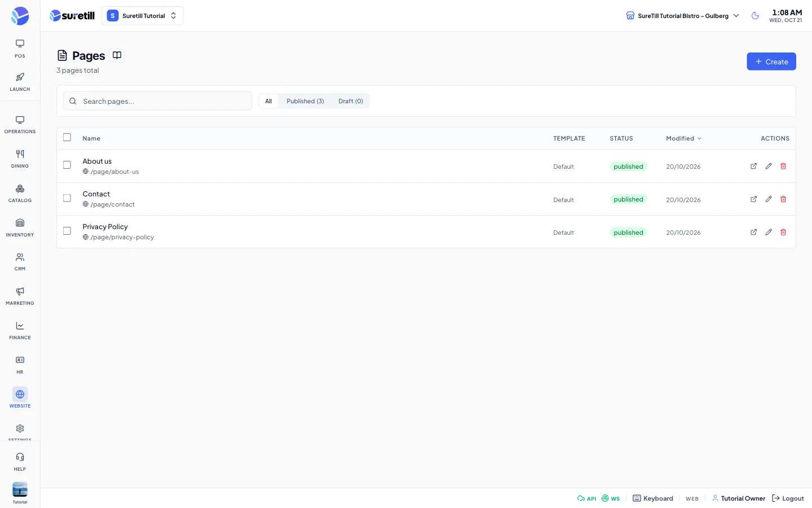Edit the About us page

click(769, 166)
